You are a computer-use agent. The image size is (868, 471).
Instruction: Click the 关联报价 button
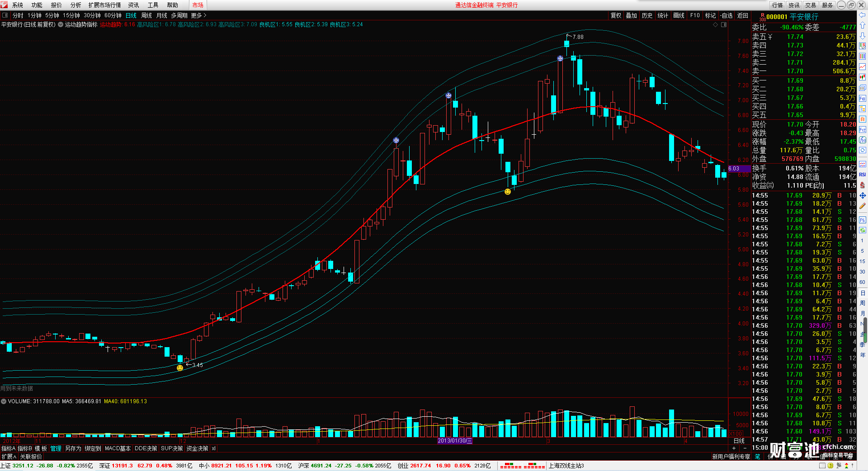click(31, 457)
